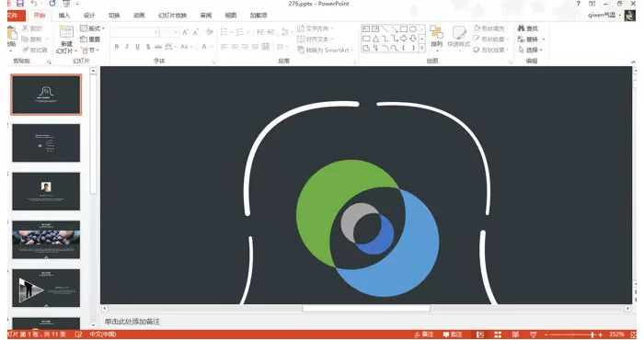Select the down arrow shape in shapes gallery
This screenshot has height=340, width=644.
point(413,39)
